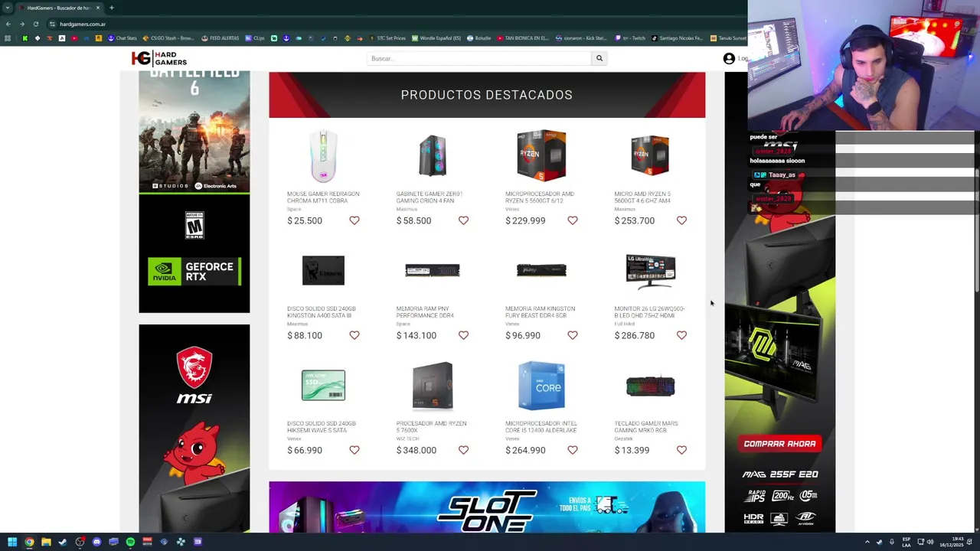Open Memoria RAM Kingston Fury Beast link
Viewport: 980px width, 551px height.
[540, 312]
